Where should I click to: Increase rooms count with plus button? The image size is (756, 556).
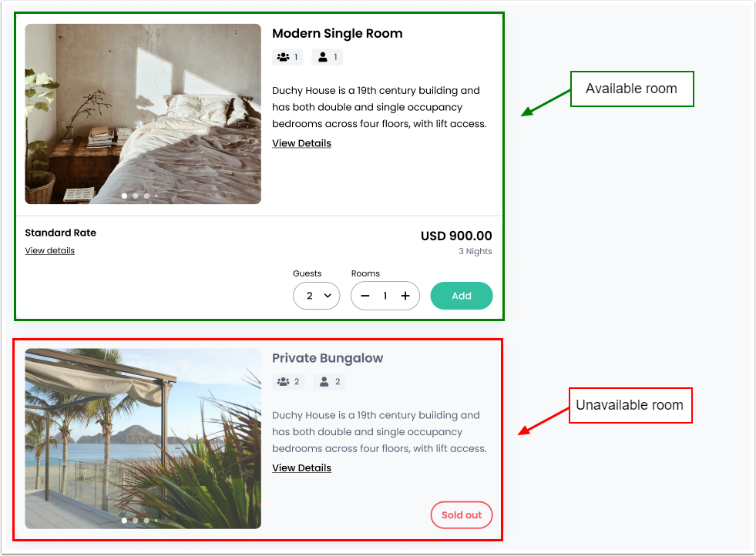point(405,296)
